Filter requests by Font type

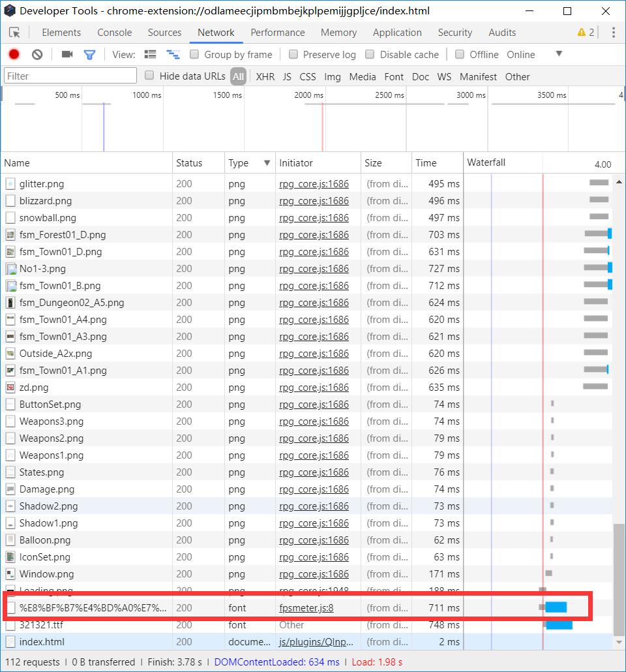tap(394, 77)
